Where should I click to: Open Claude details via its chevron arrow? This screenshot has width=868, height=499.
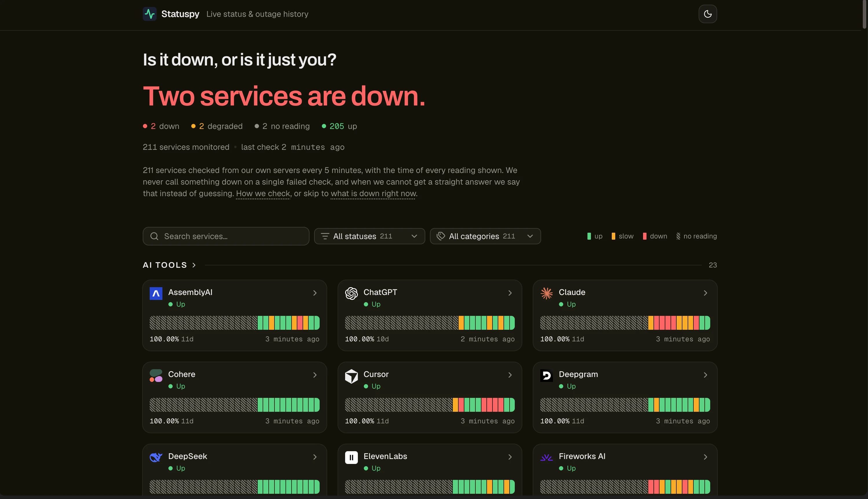(705, 293)
